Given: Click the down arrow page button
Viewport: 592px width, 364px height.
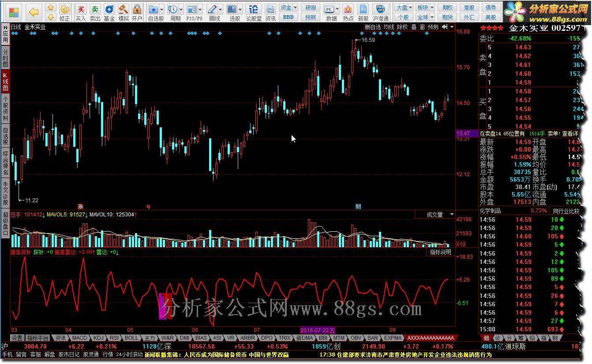Looking at the screenshot, I should [51, 17].
